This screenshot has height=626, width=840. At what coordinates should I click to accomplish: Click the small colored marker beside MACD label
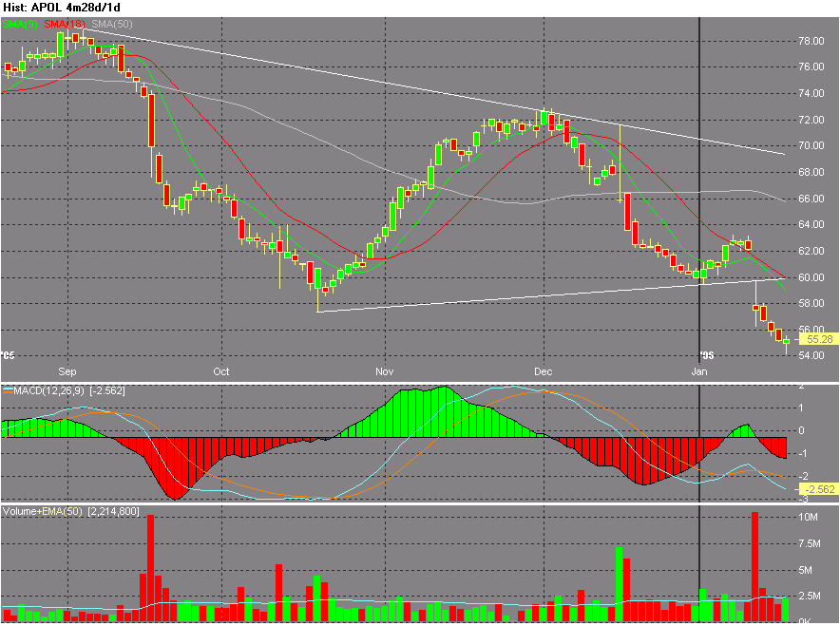coord(7,389)
